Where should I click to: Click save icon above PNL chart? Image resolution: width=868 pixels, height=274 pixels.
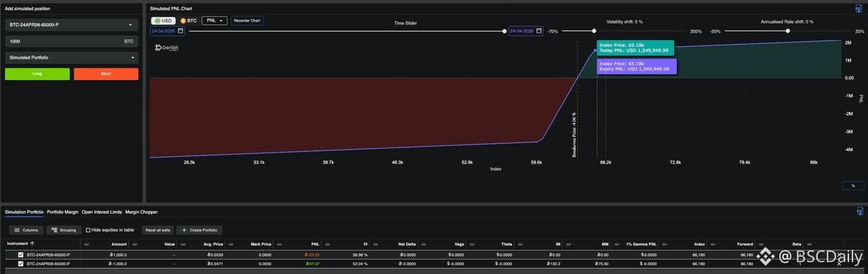click(x=859, y=8)
